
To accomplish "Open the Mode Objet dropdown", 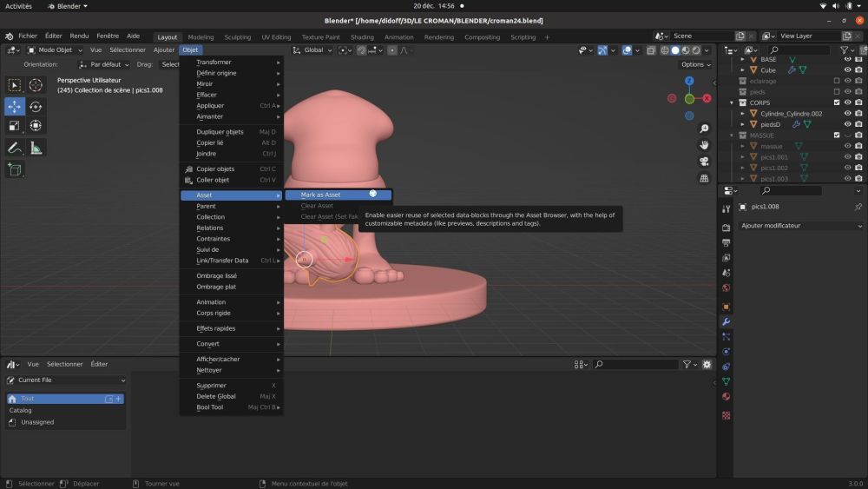I will point(55,50).
